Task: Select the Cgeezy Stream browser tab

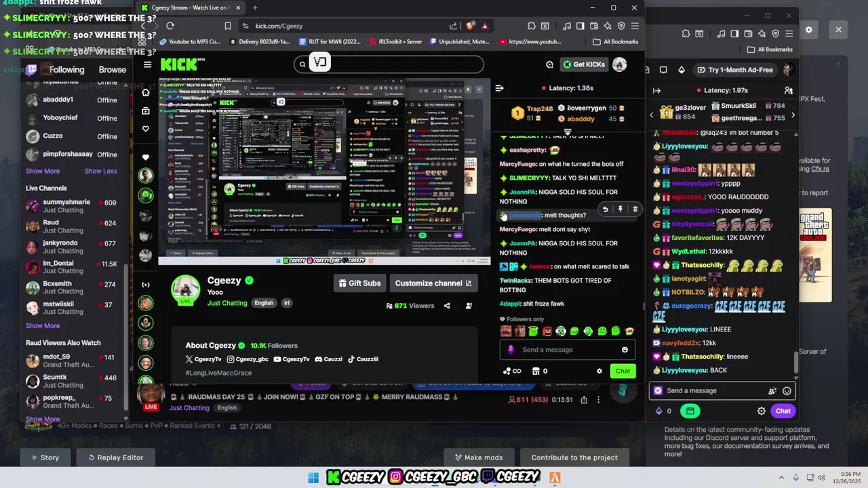Action: [190, 7]
